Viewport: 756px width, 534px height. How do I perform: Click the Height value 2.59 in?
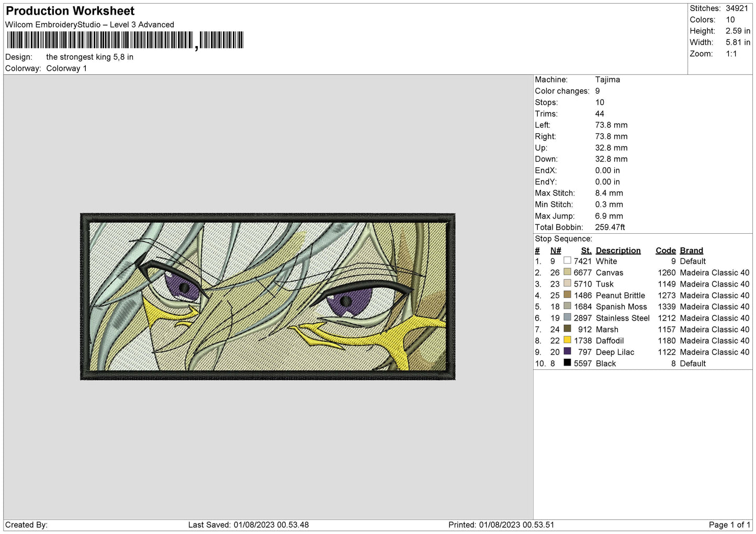pyautogui.click(x=738, y=31)
